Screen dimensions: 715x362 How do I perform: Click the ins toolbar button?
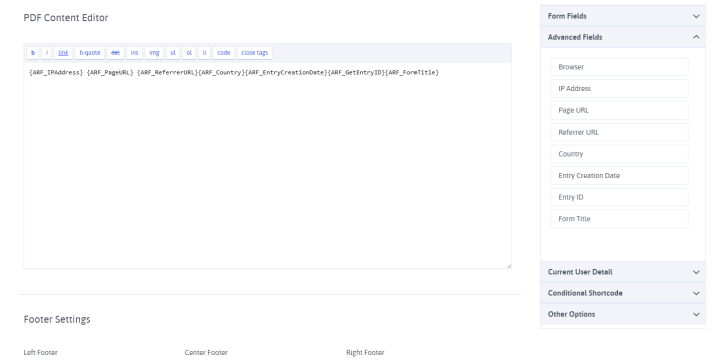coord(135,53)
